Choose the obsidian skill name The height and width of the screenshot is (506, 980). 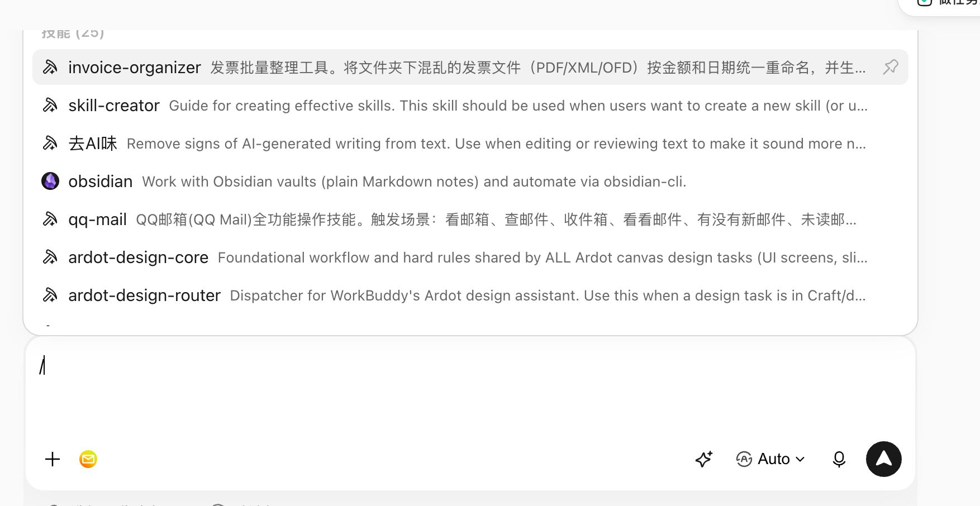(x=101, y=182)
